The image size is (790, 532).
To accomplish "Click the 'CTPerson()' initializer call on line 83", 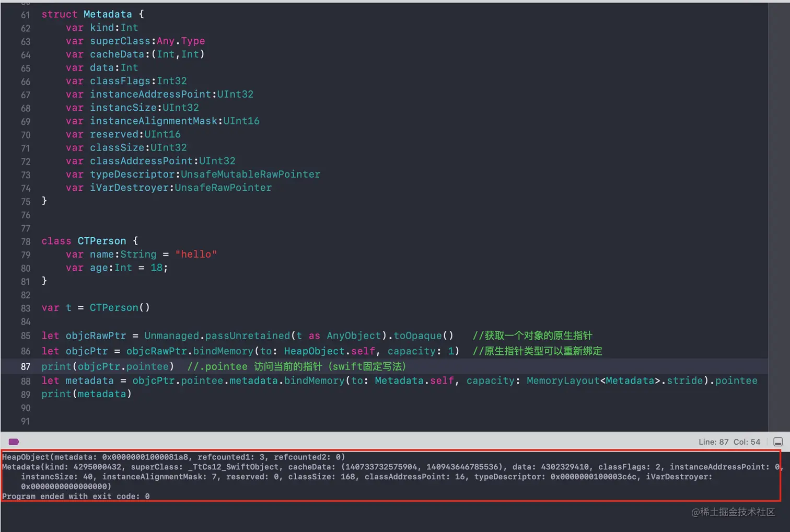I will [120, 308].
